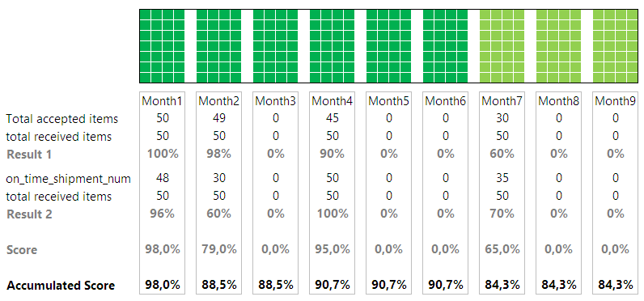Select Month1 Result 2 value 96%

(163, 214)
